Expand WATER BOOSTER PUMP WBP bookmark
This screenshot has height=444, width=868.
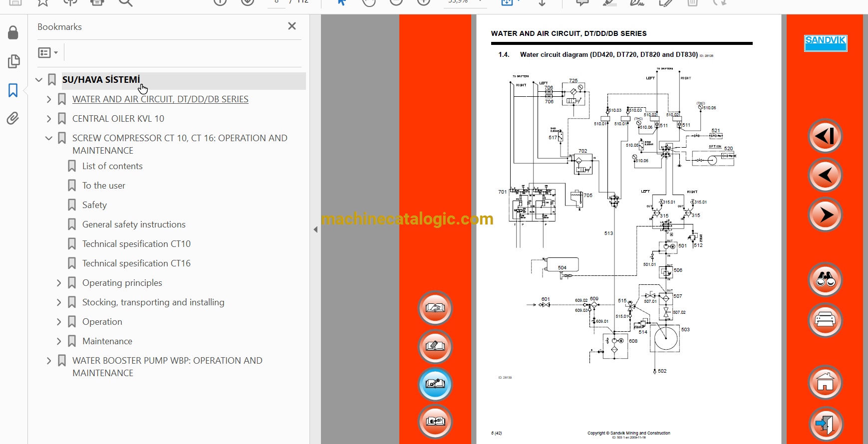49,361
